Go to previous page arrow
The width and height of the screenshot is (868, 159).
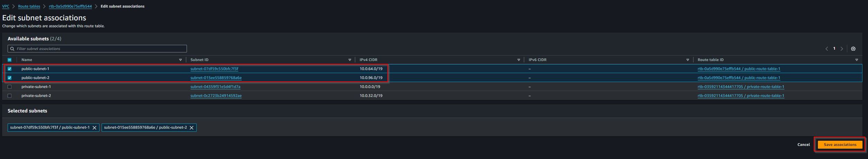[827, 49]
